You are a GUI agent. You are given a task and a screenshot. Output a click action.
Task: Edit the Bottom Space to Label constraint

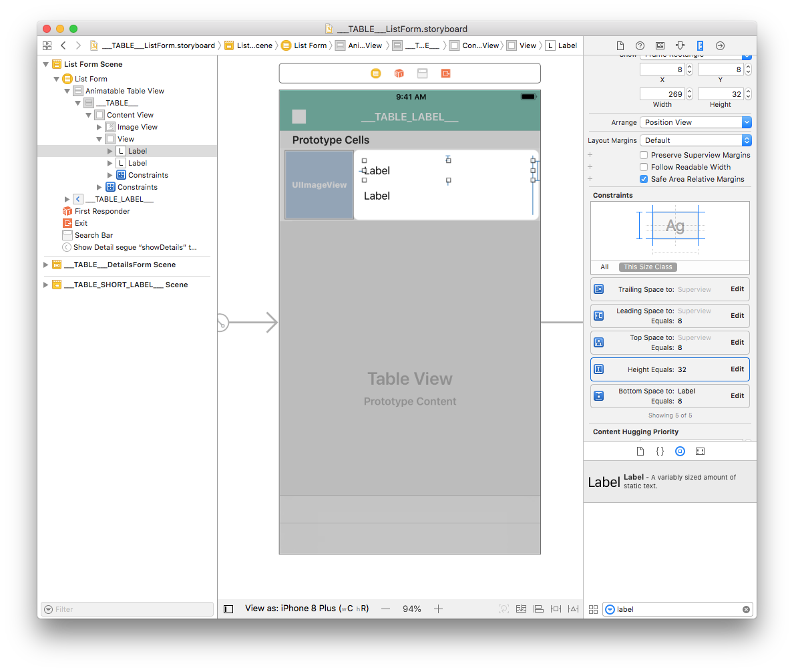(737, 396)
